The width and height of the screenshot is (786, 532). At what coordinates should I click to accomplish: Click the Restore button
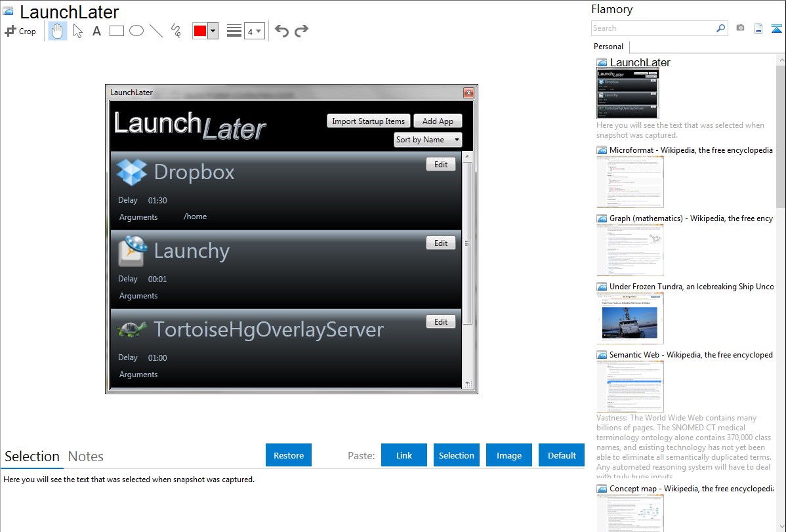click(289, 455)
